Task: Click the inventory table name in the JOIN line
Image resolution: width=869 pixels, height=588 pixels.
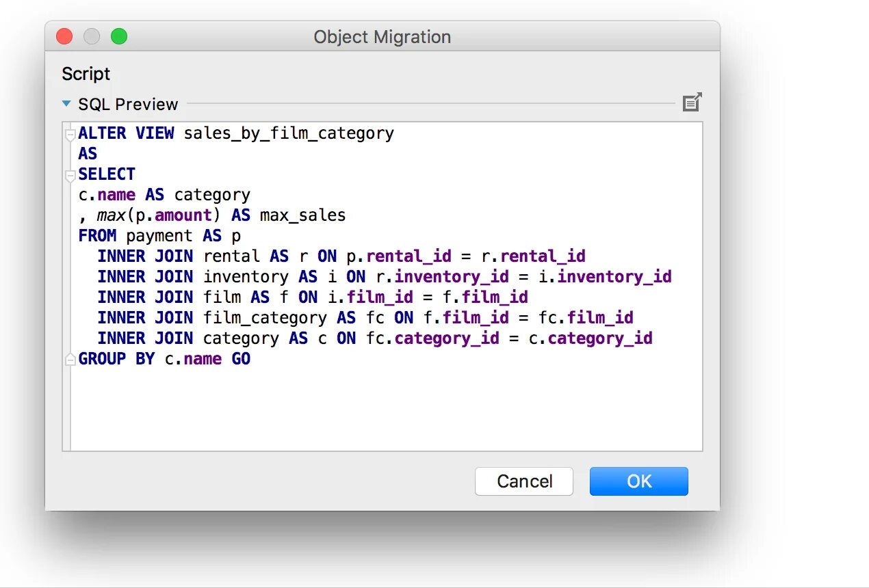Action: [246, 277]
